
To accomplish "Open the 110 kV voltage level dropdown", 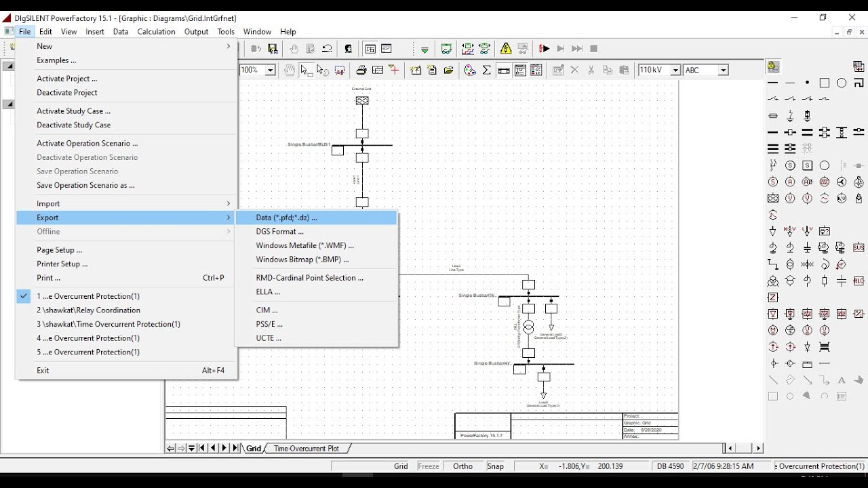I will point(675,70).
